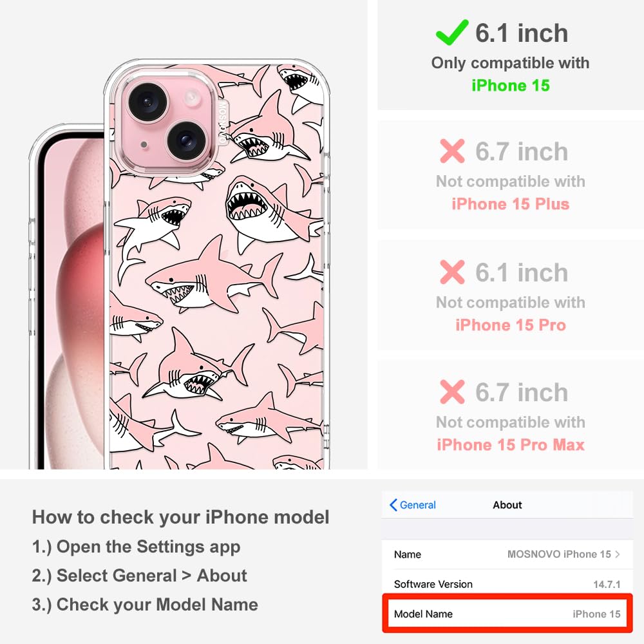This screenshot has width=644, height=644.
Task: Click the green iPhone 15 compatibility text
Action: (x=511, y=86)
